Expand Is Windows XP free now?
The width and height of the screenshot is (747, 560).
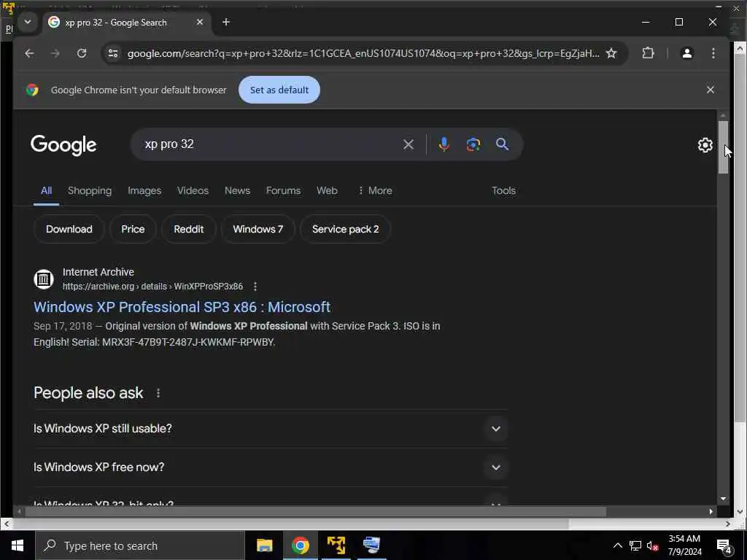(271, 467)
